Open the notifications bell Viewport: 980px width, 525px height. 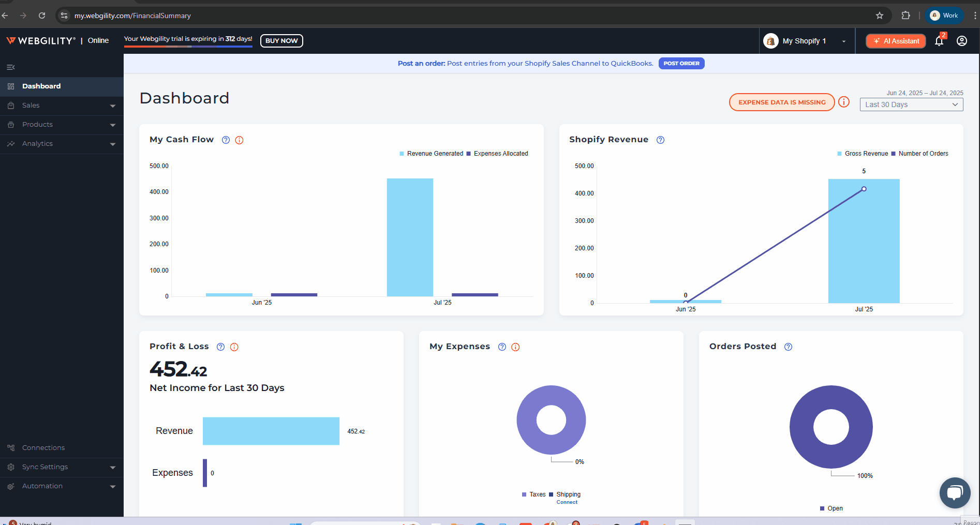pos(939,41)
